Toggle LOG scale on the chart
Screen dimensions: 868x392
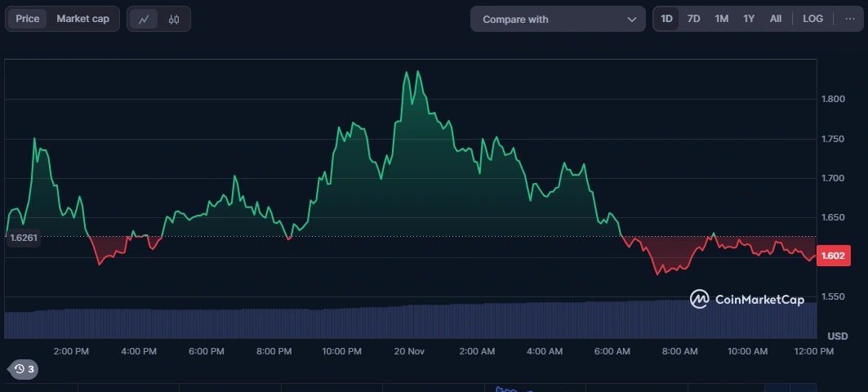pos(812,19)
